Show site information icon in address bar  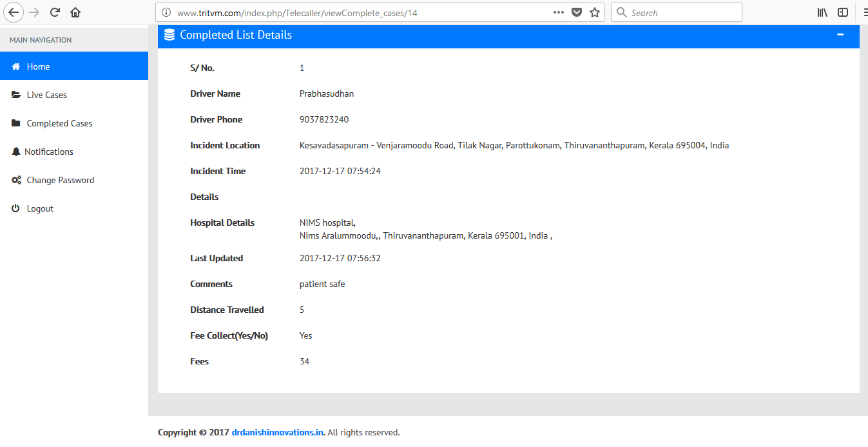(166, 12)
